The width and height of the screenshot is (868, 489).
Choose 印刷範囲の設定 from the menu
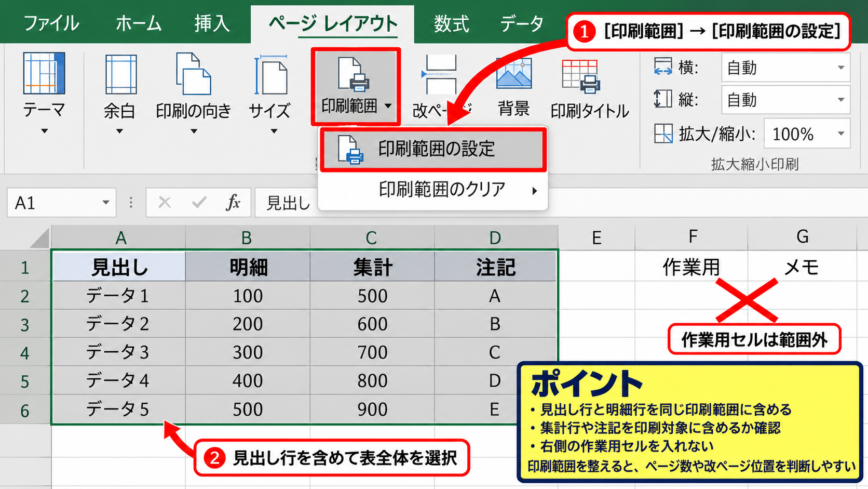[433, 149]
